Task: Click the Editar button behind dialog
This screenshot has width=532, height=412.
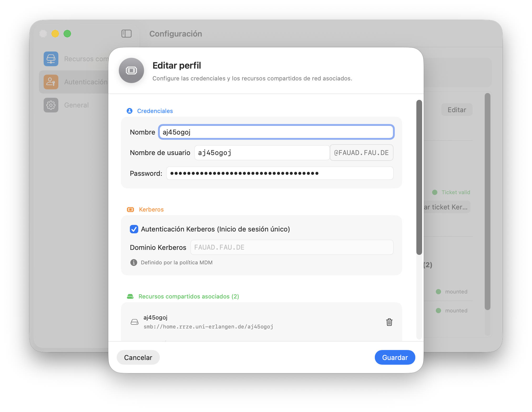Action: click(x=457, y=110)
